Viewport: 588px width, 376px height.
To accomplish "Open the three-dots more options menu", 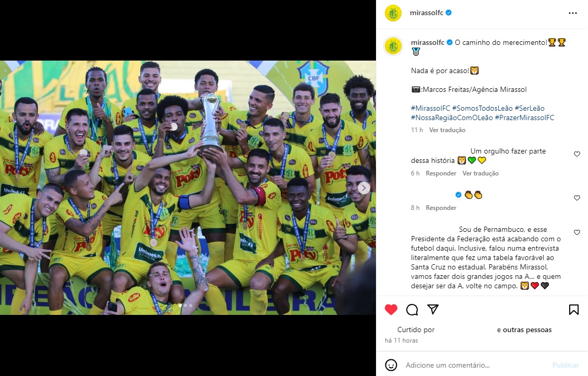I will pos(573,13).
